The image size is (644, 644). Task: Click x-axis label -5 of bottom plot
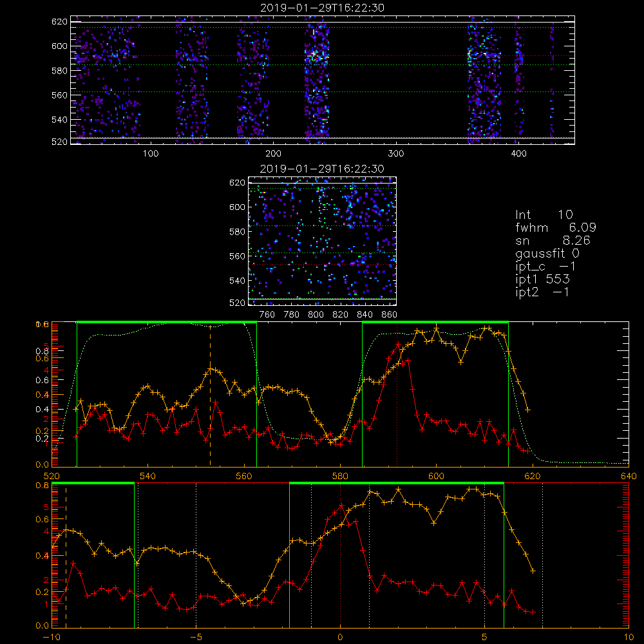[x=196, y=638]
